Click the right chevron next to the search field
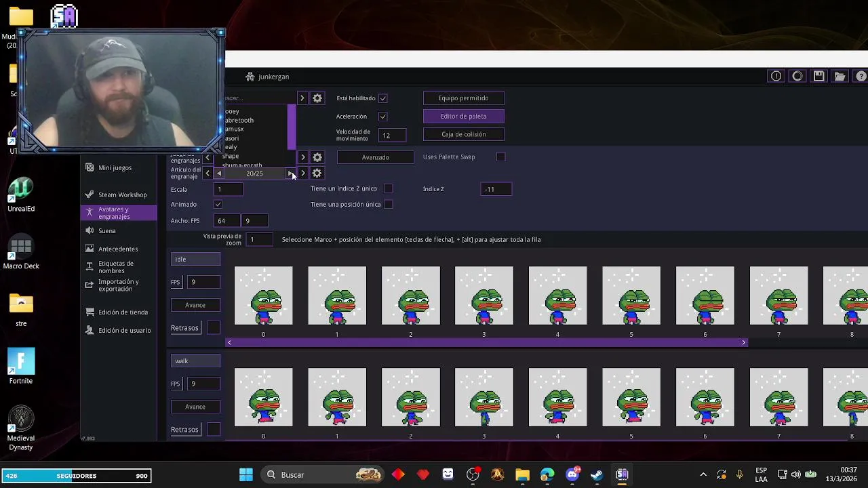Screen dimensions: 868x488 tap(302, 98)
